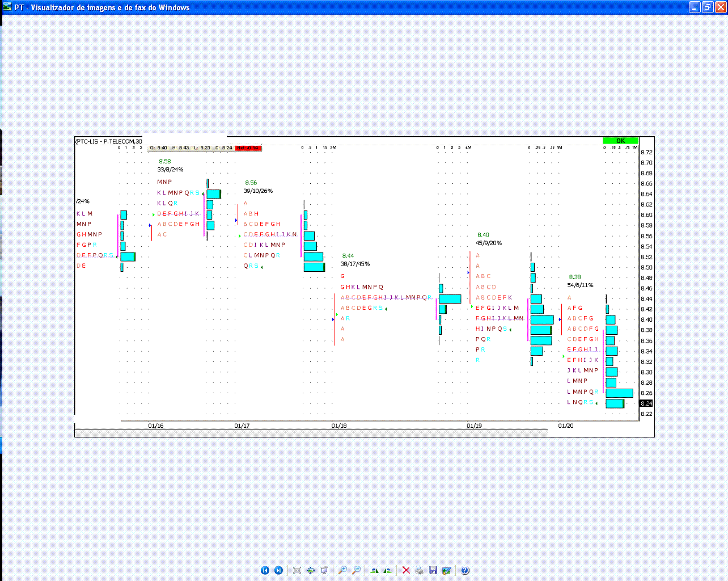Delete the image with the red X
The height and width of the screenshot is (581, 728).
click(406, 570)
